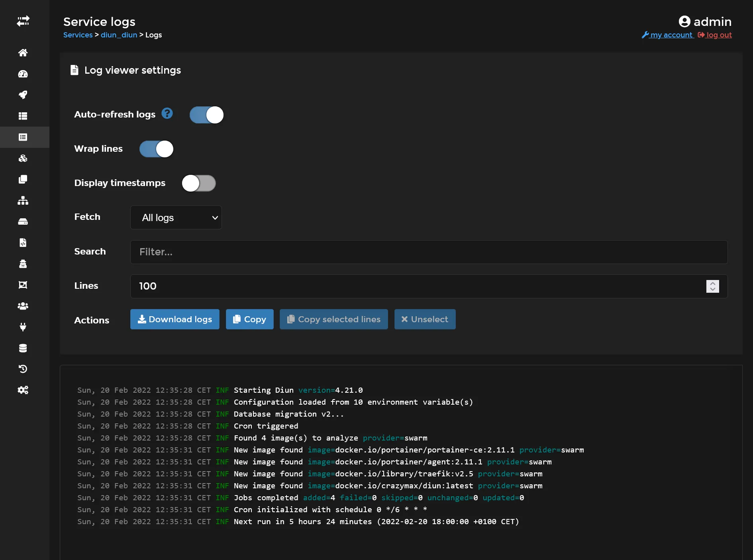Open the sitemap network icon in sidebar

[x=23, y=200]
